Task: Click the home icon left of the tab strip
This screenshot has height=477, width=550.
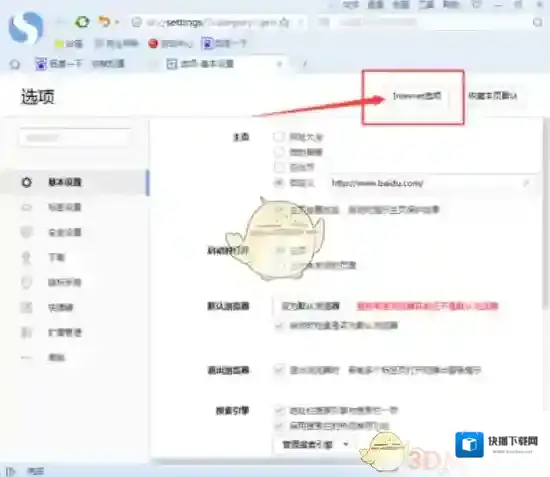Action: [15, 64]
